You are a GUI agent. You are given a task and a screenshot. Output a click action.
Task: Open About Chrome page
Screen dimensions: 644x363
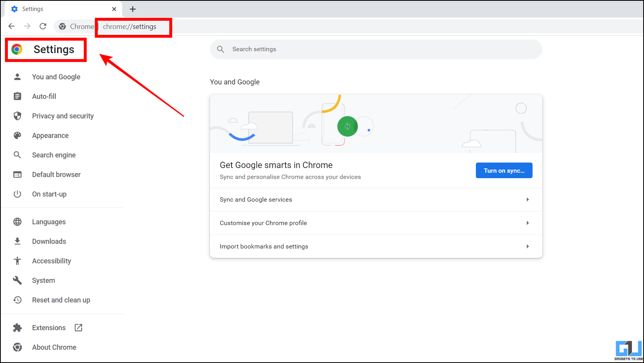(x=54, y=347)
